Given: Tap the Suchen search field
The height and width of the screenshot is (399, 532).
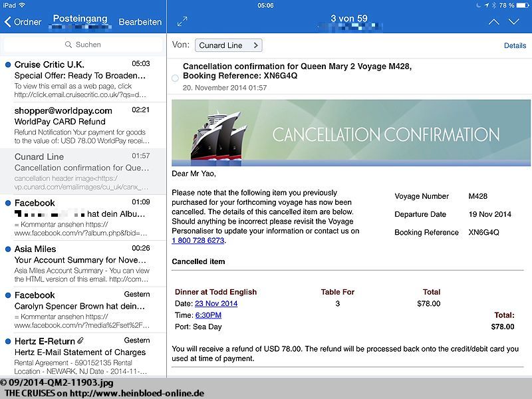Looking at the screenshot, I should (x=83, y=45).
